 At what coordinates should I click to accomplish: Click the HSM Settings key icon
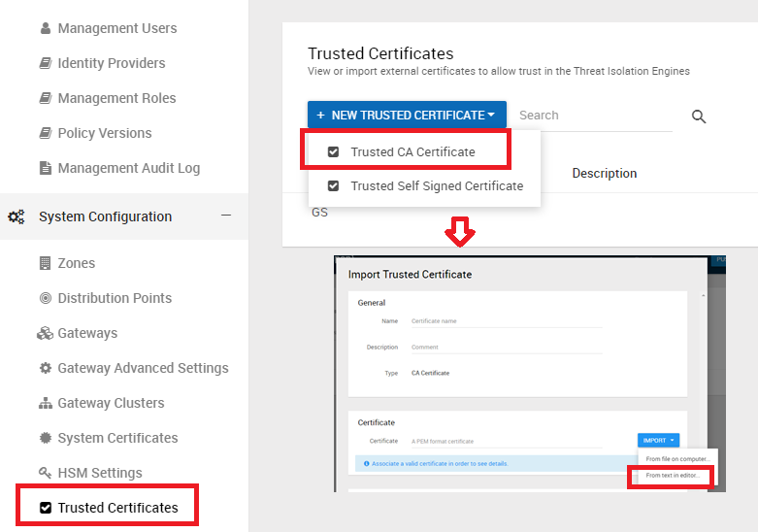[45, 473]
